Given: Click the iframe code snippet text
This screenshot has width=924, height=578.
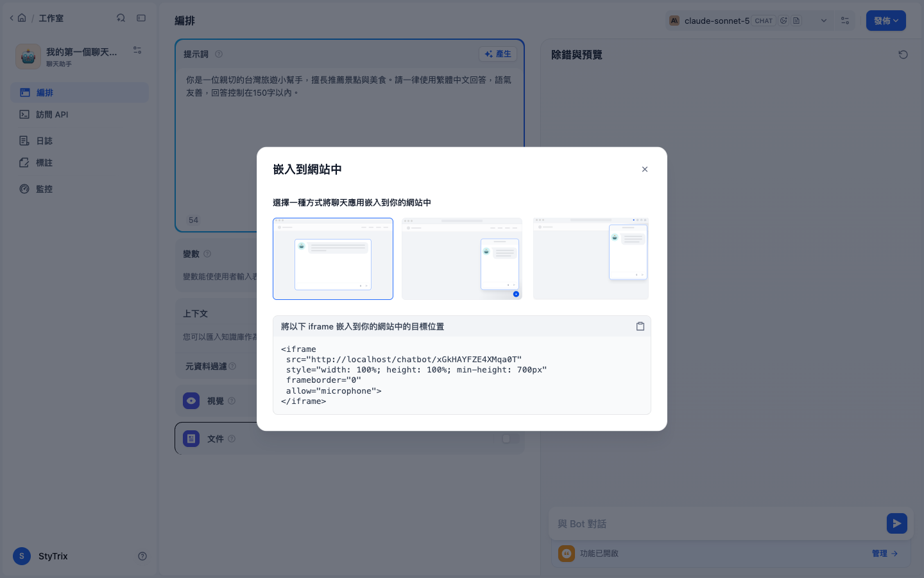Looking at the screenshot, I should pos(414,375).
